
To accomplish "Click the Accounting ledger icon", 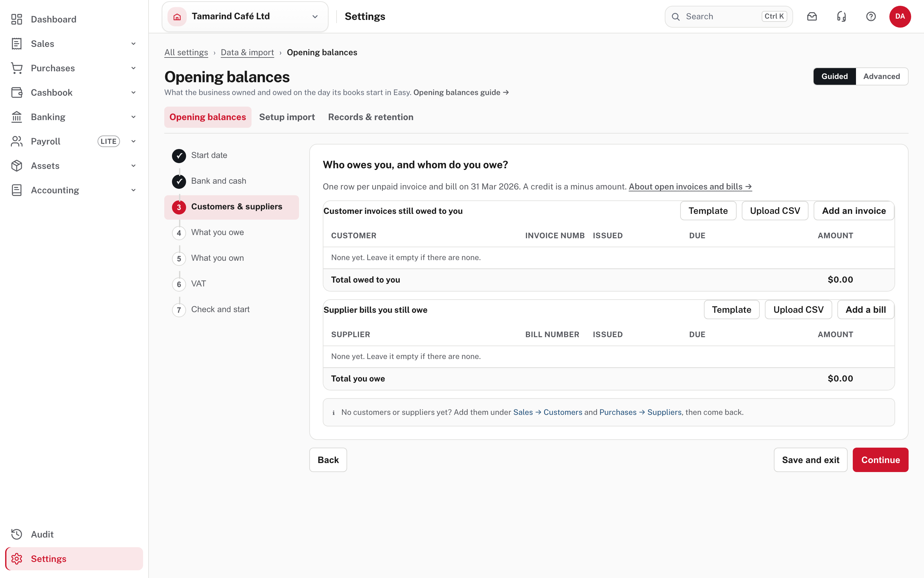I will [17, 190].
